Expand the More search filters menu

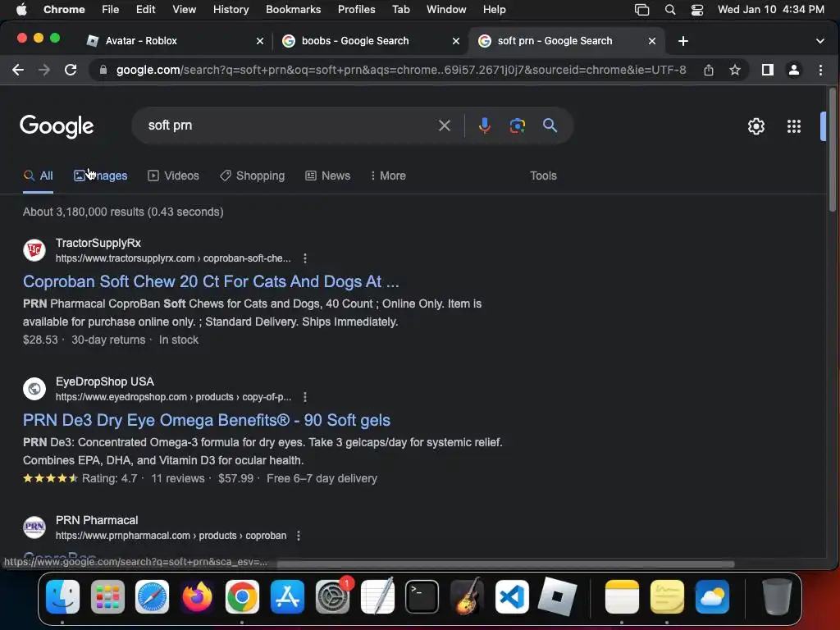[x=388, y=176]
